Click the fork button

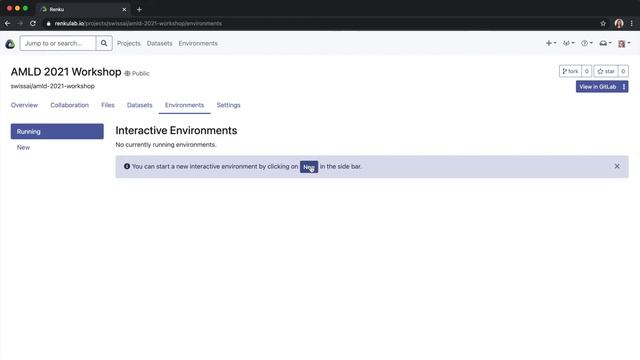click(570, 71)
